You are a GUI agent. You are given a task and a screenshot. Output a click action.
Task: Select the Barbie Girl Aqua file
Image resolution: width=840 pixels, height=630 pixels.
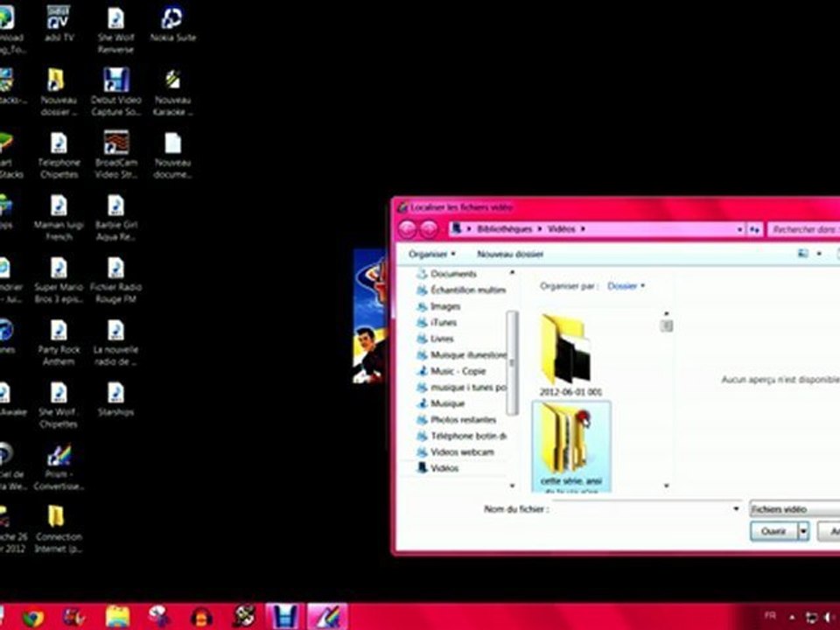click(115, 218)
